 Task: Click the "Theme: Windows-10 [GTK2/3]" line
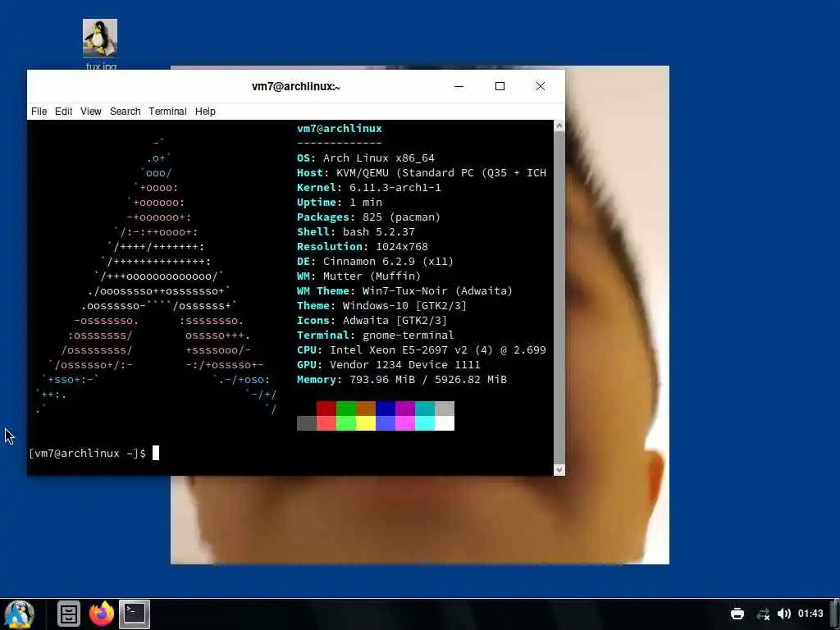click(381, 305)
